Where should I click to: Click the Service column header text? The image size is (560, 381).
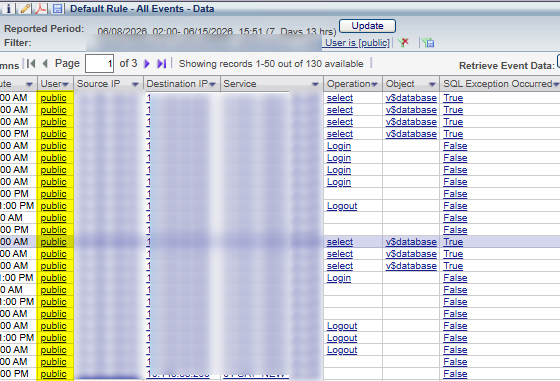[240, 84]
